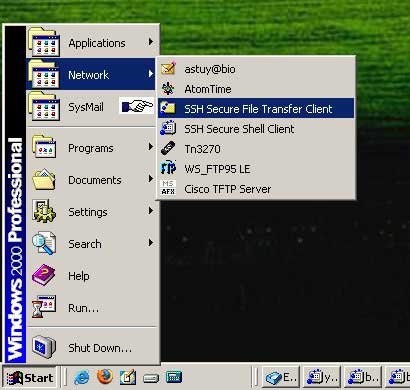
Task: Open the SysMail menu entry
Action: [x=91, y=107]
